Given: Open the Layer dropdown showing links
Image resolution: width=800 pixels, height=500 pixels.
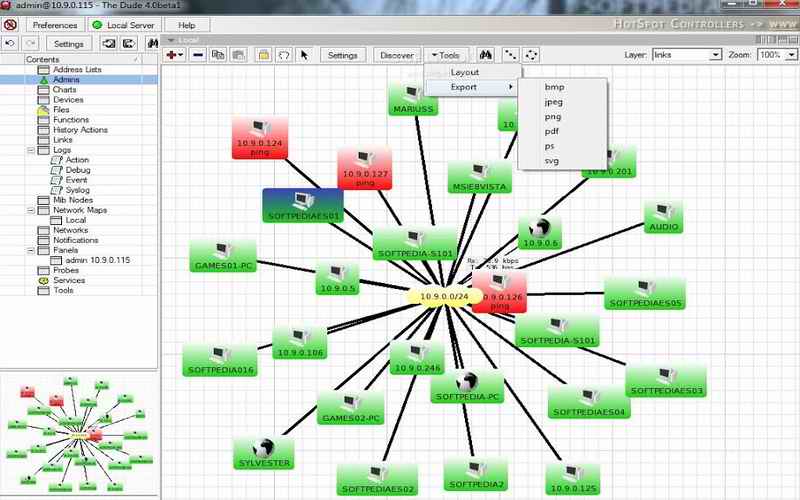Looking at the screenshot, I should [686, 55].
